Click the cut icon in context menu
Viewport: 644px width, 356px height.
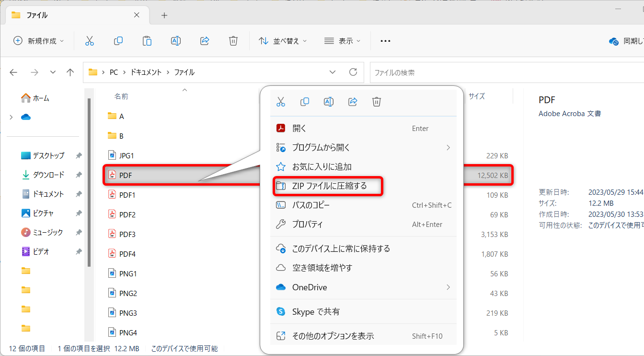(x=281, y=102)
